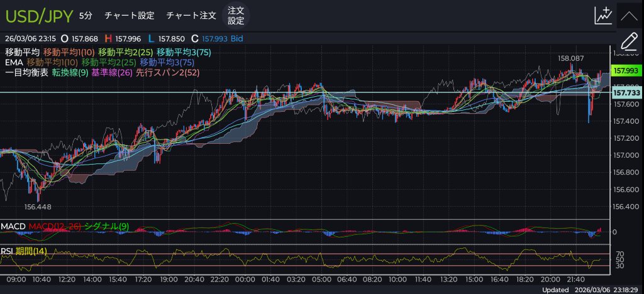Select the 基準線(26) legend entry
The width and height of the screenshot is (644, 294).
111,73
